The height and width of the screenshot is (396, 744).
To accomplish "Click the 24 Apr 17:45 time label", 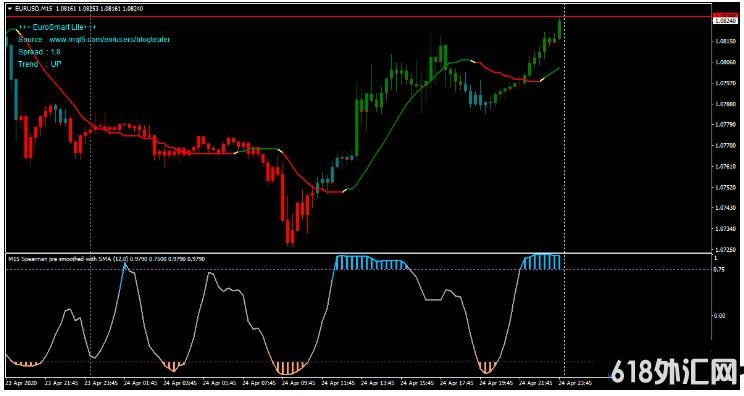I will coord(456,383).
